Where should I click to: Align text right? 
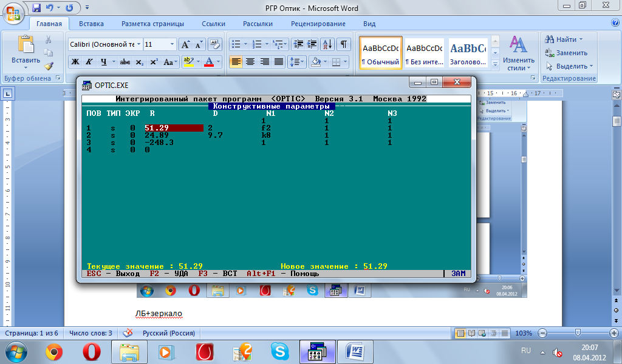(x=264, y=62)
